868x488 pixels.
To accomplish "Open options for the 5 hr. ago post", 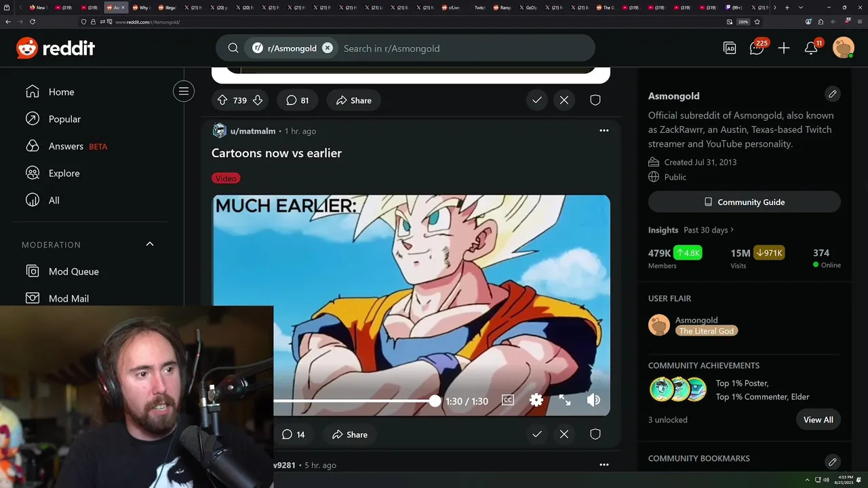I will pos(604,465).
